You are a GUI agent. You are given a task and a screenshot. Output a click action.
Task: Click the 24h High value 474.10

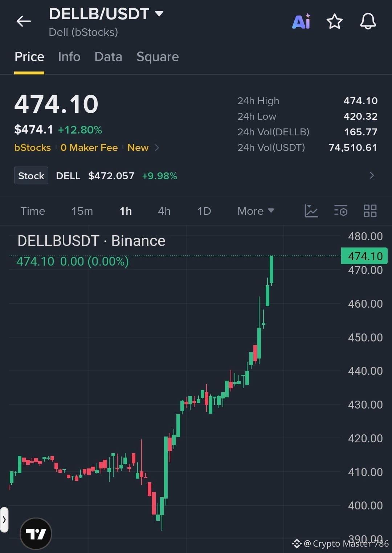coord(360,101)
